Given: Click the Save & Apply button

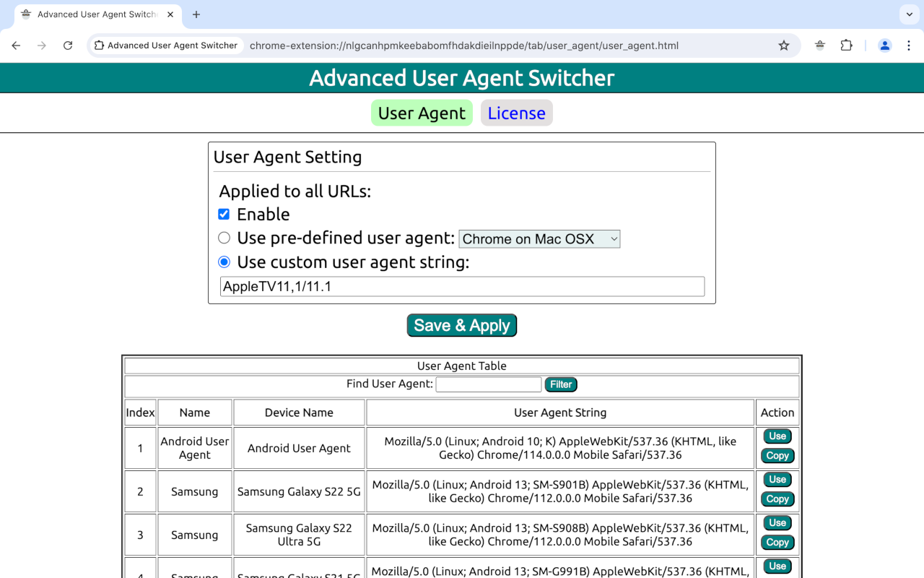Looking at the screenshot, I should [461, 325].
